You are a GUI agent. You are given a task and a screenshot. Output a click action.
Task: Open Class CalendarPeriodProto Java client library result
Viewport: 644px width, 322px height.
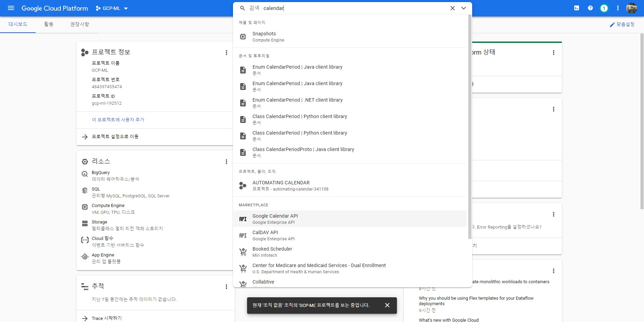tap(350, 152)
